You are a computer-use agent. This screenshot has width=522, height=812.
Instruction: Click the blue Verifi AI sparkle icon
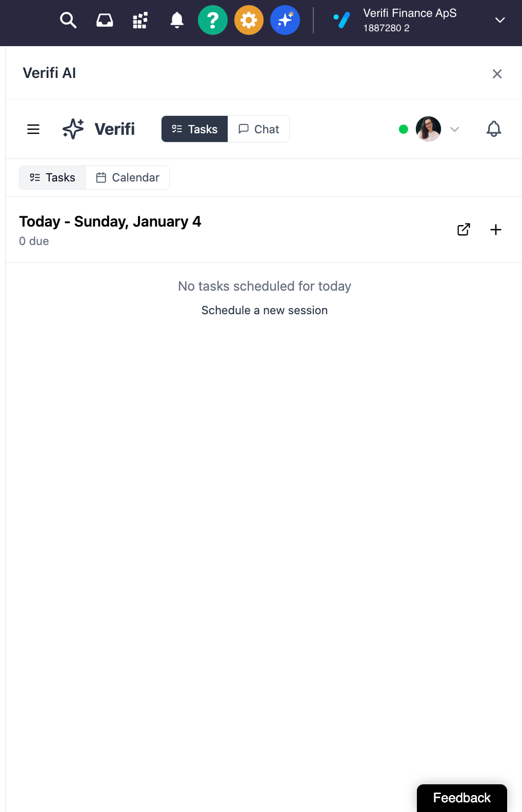[x=285, y=21]
